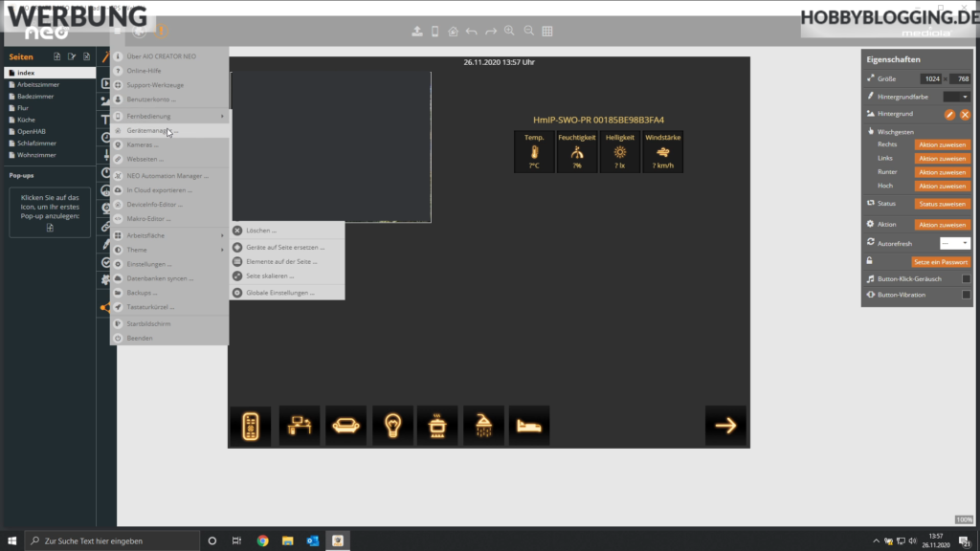
Task: Zoom in using the magnifier plus icon
Action: point(509,31)
